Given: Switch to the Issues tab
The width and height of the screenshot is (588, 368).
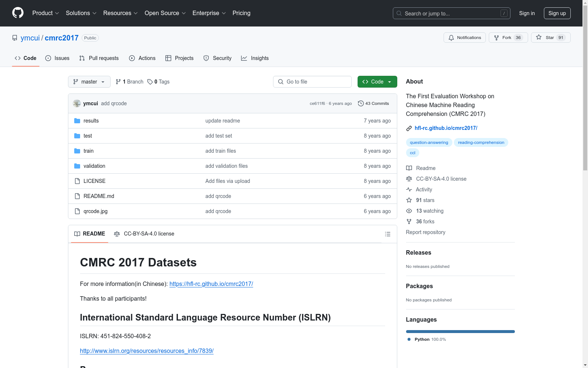Looking at the screenshot, I should (57, 58).
